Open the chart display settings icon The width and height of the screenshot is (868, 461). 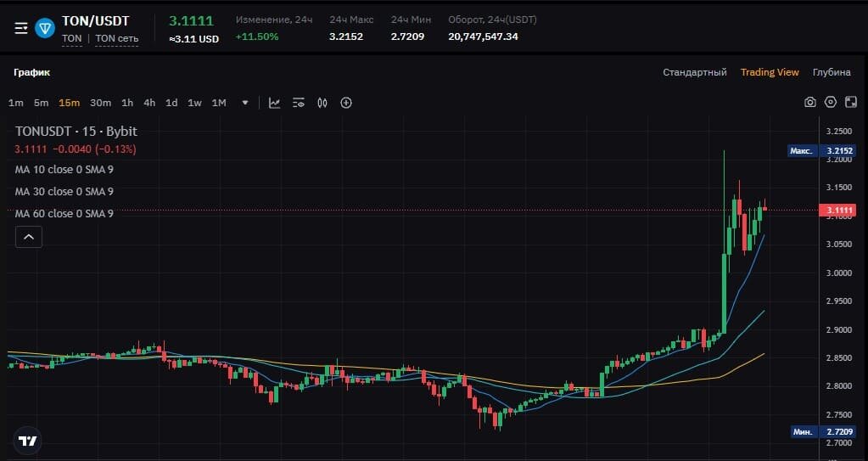tap(299, 103)
